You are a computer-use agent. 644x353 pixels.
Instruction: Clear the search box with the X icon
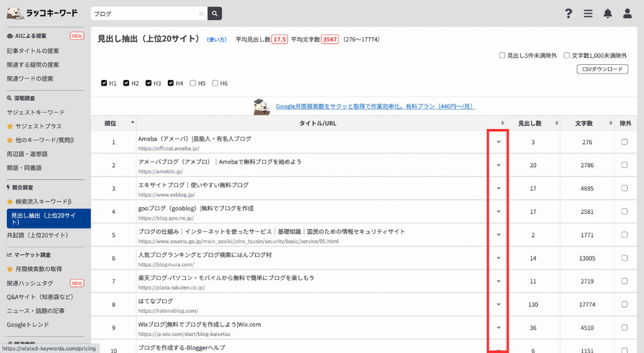tap(201, 14)
